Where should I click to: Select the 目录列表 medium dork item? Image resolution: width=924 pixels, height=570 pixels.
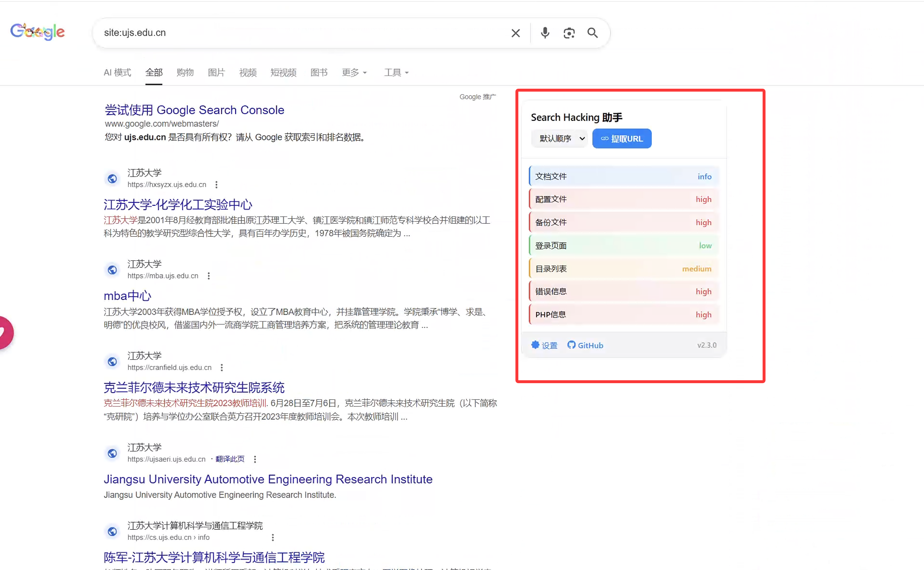click(x=623, y=269)
